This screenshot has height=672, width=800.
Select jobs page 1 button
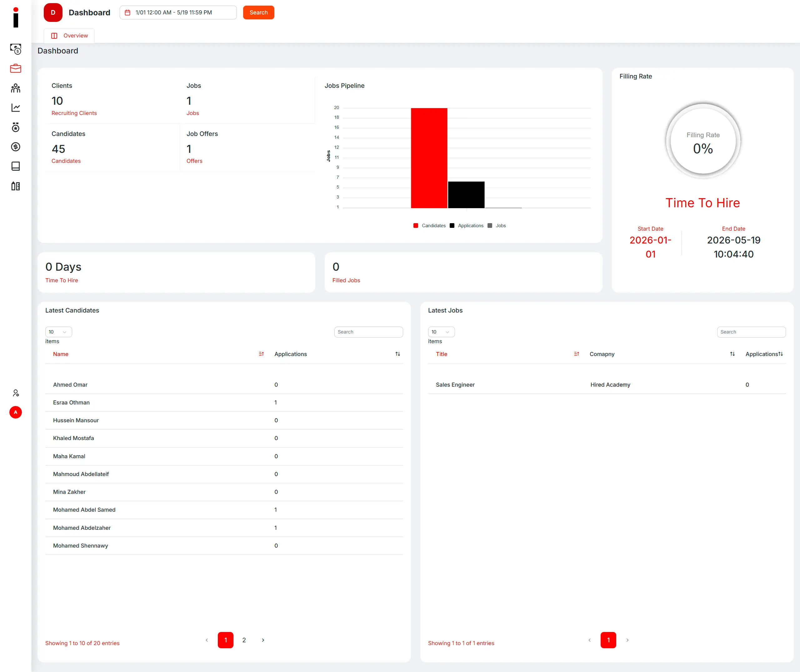point(608,640)
